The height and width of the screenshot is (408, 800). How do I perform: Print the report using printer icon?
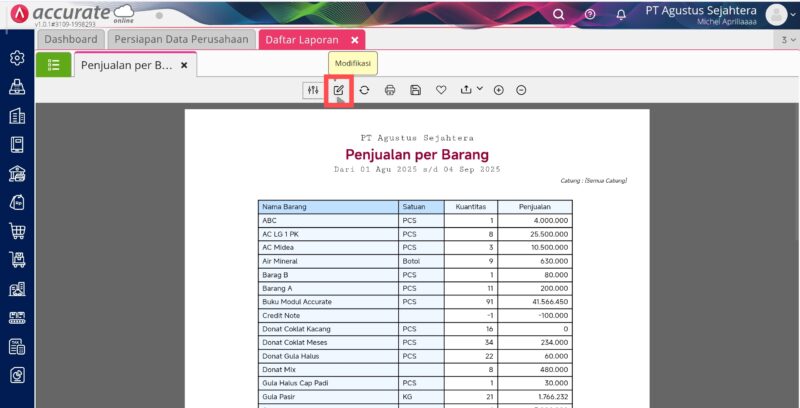[390, 90]
